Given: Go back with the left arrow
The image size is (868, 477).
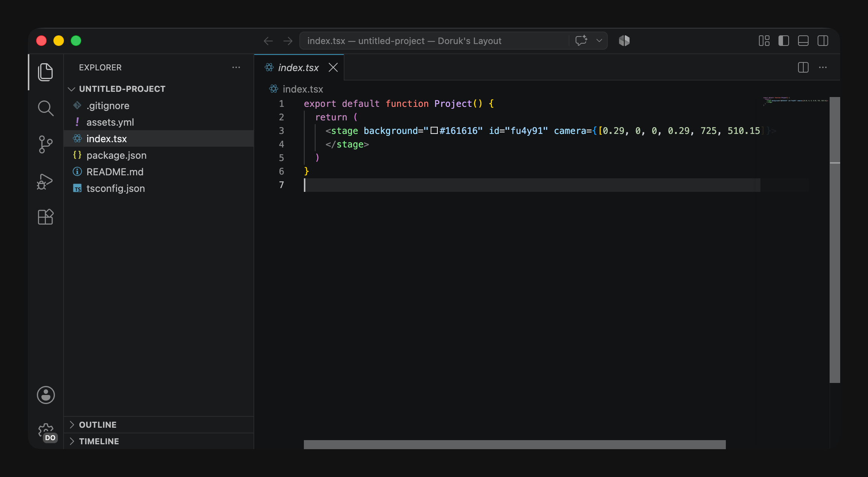Looking at the screenshot, I should click(x=268, y=41).
